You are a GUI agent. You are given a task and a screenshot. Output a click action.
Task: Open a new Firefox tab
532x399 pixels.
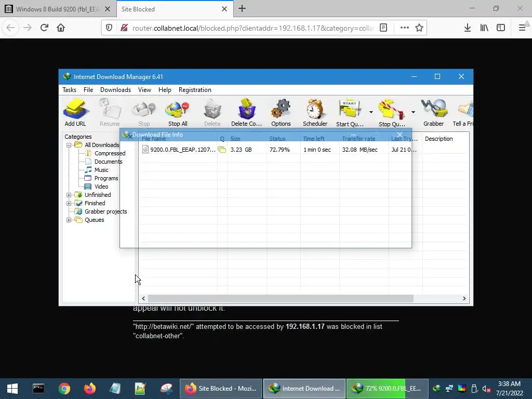click(242, 9)
